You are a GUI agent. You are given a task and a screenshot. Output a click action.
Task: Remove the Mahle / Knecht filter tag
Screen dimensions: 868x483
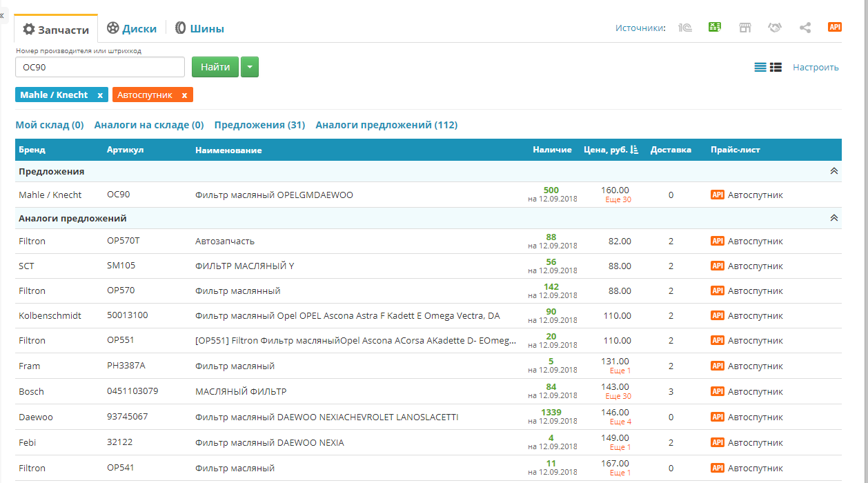coord(100,95)
